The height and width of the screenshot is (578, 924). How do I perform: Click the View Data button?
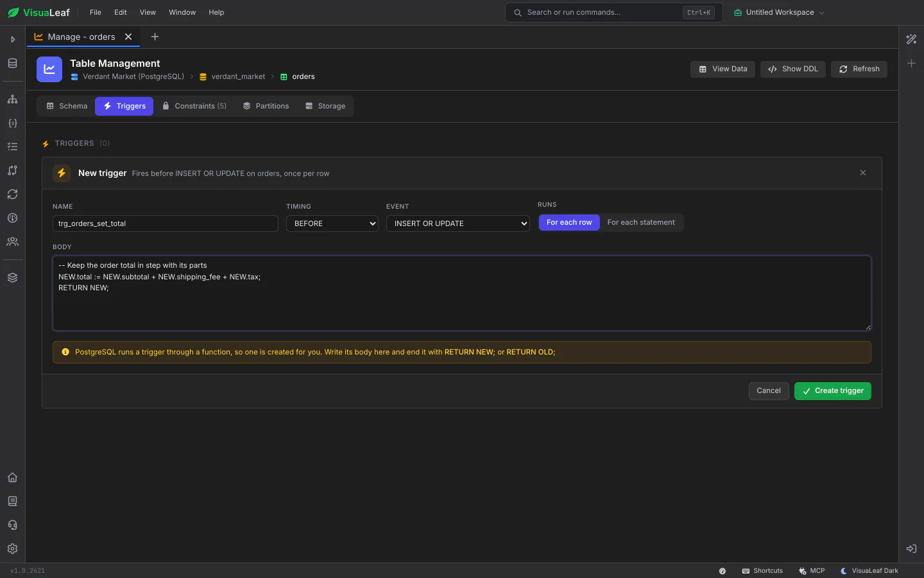coord(723,69)
